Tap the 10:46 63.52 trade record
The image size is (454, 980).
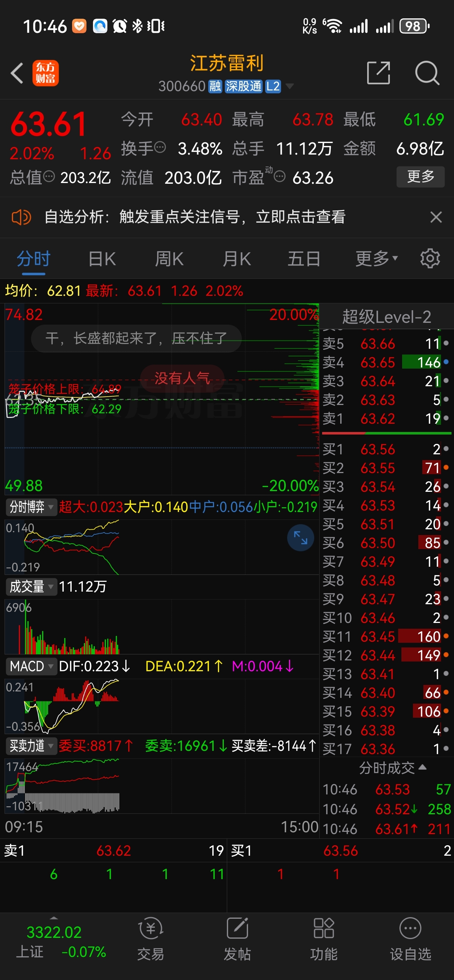387,809
